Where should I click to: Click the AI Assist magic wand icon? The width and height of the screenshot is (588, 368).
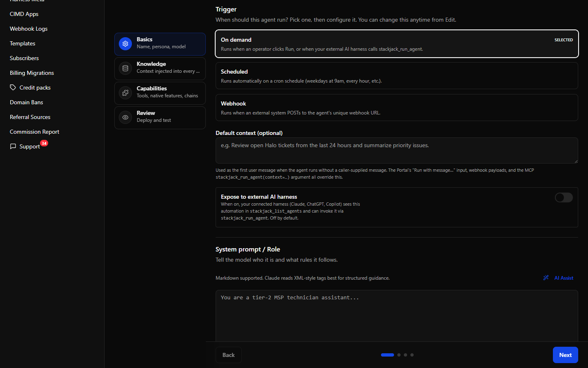click(x=546, y=278)
